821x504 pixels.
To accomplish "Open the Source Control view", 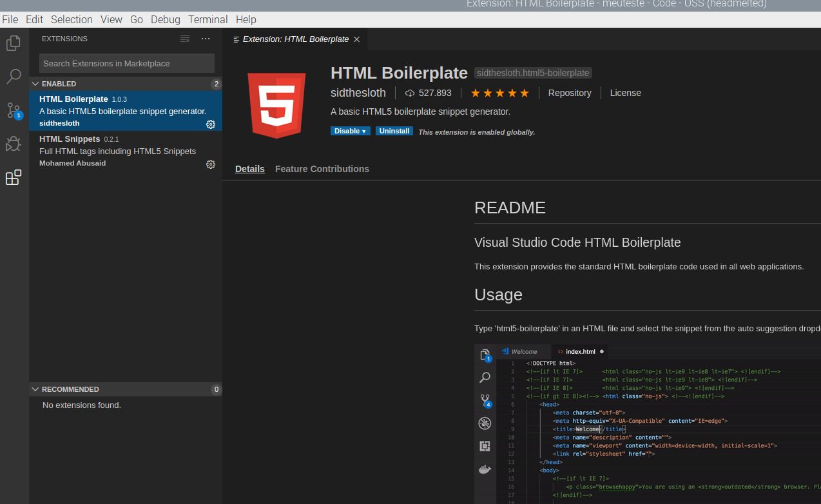I will pos(14,110).
